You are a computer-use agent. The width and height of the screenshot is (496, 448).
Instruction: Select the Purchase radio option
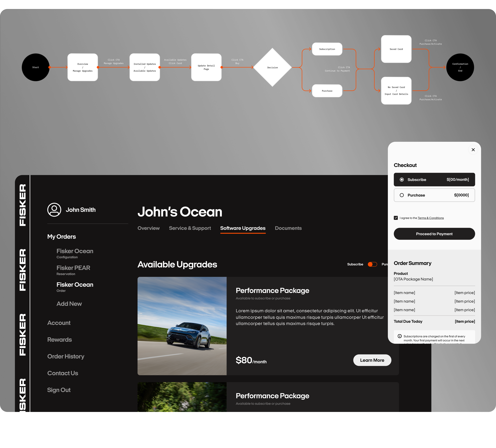point(434,195)
